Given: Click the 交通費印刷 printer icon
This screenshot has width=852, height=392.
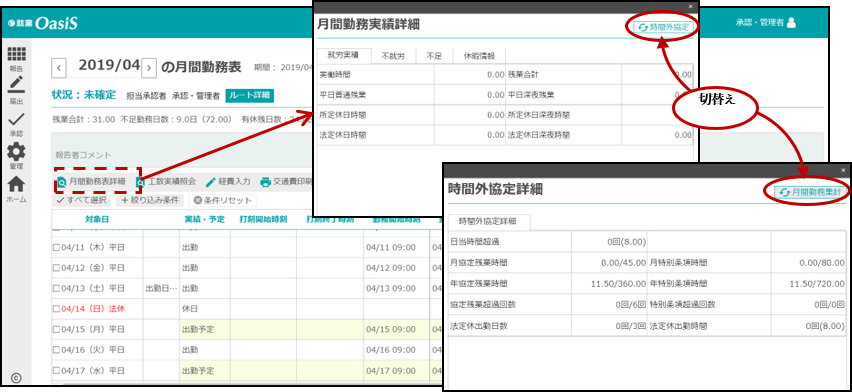Looking at the screenshot, I should pyautogui.click(x=265, y=182).
